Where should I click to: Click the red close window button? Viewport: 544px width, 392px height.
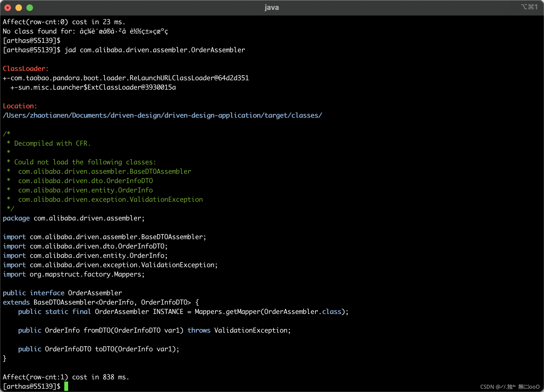(8, 8)
